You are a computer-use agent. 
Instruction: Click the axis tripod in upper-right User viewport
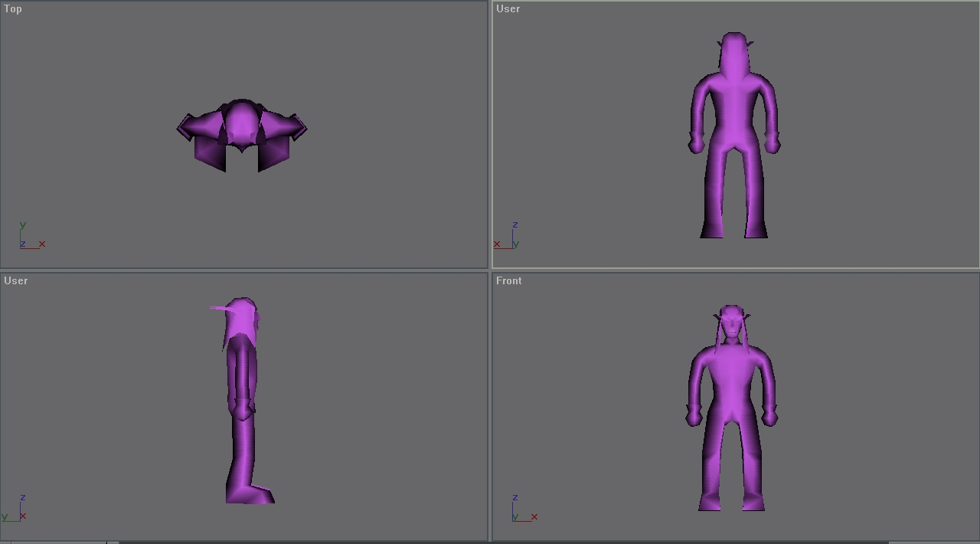(x=508, y=236)
